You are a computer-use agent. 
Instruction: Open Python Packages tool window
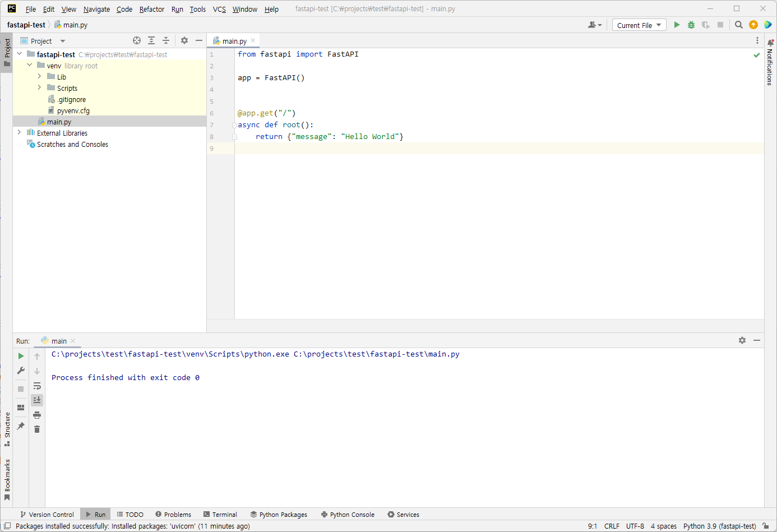[279, 514]
